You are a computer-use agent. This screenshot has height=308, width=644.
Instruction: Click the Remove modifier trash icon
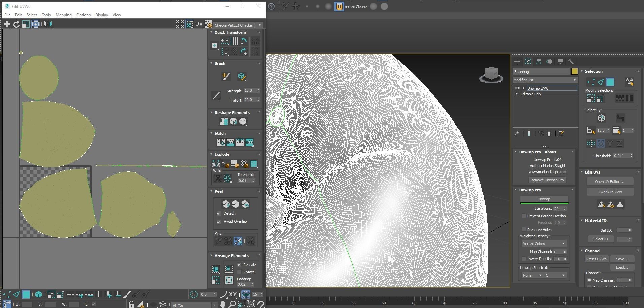549,134
